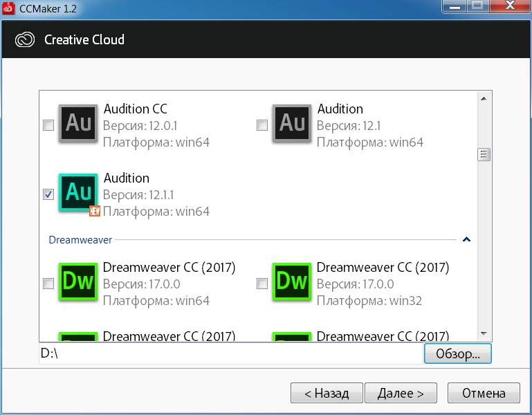Click the teal Audition 12.1.1 Au icon
Screen dimensions: 532x415
[78, 192]
